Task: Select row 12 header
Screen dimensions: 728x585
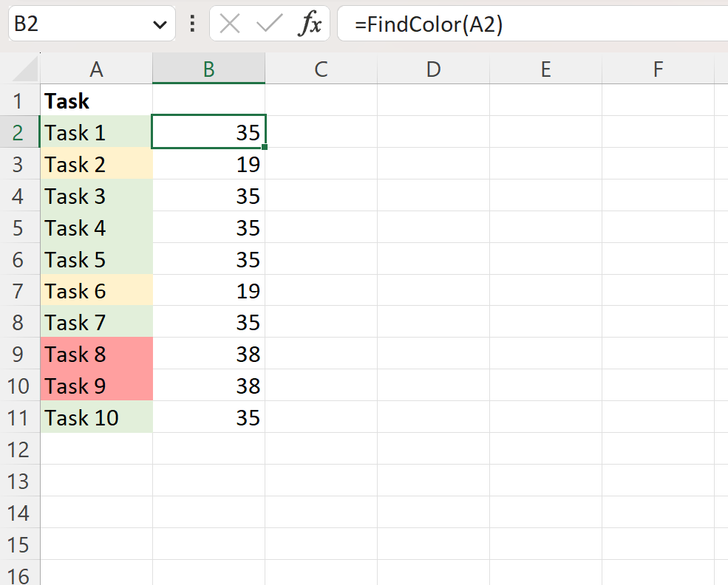Action: [x=20, y=448]
